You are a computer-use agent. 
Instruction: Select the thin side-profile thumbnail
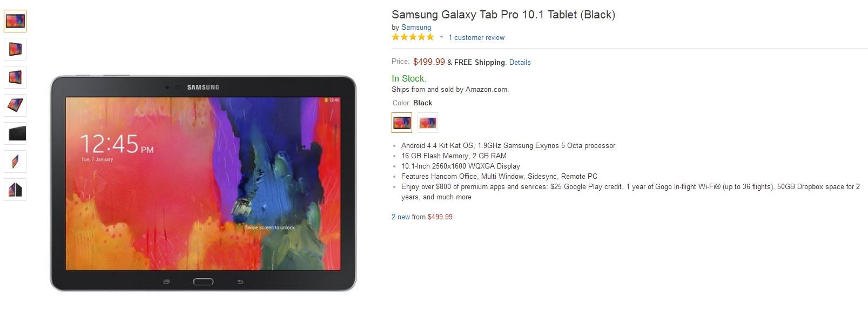coord(15,162)
